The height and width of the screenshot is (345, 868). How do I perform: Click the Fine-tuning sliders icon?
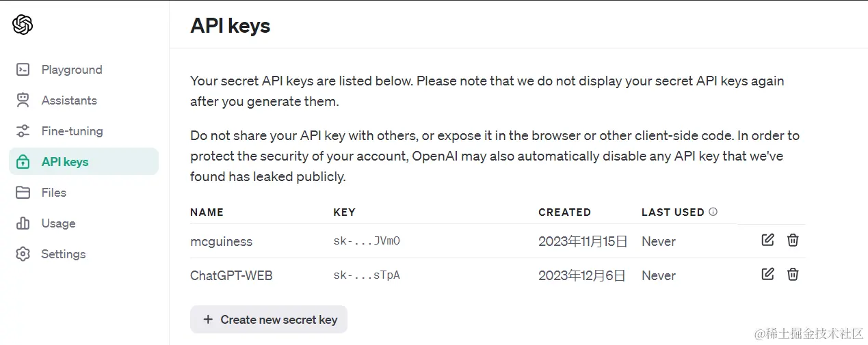(x=23, y=131)
